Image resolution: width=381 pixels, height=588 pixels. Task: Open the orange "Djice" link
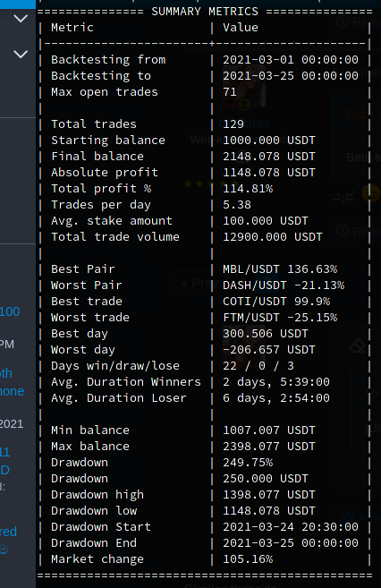pyautogui.click(x=363, y=114)
